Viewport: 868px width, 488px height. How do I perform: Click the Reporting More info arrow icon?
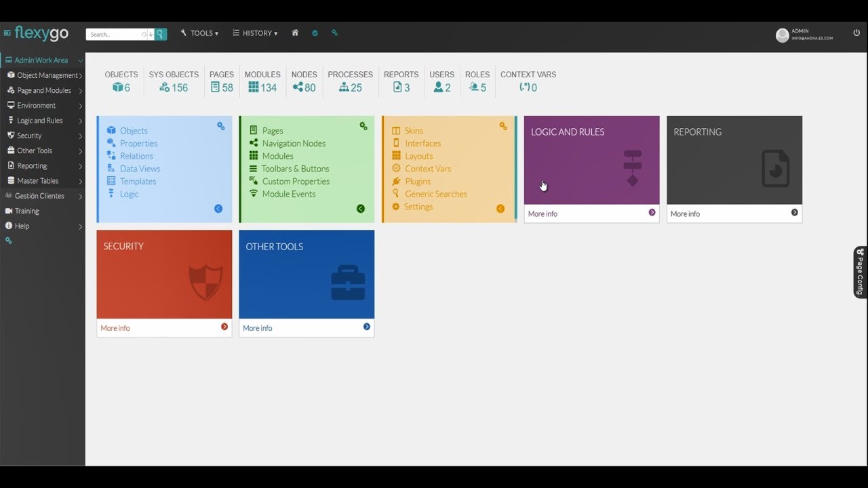[x=795, y=213]
